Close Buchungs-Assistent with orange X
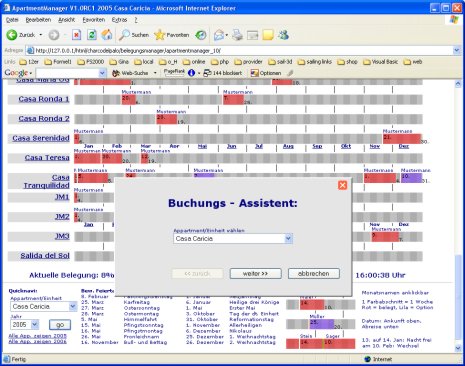The width and height of the screenshot is (465, 366). (342, 185)
